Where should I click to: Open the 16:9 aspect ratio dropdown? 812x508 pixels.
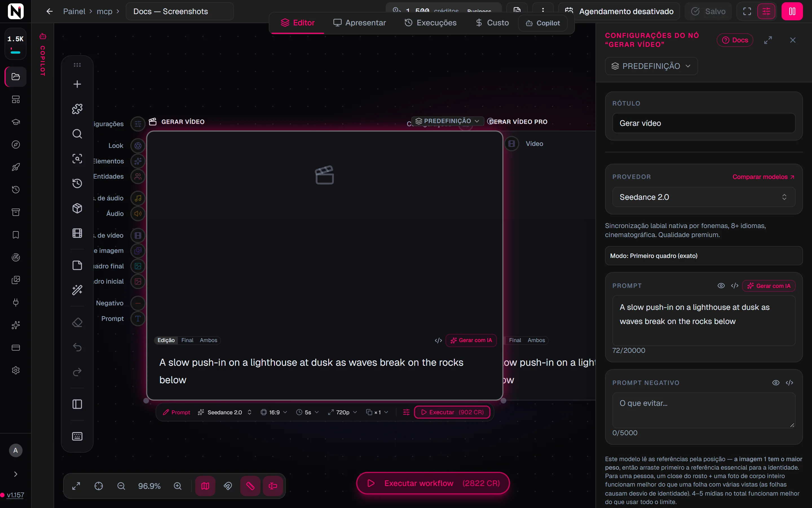[274, 412]
